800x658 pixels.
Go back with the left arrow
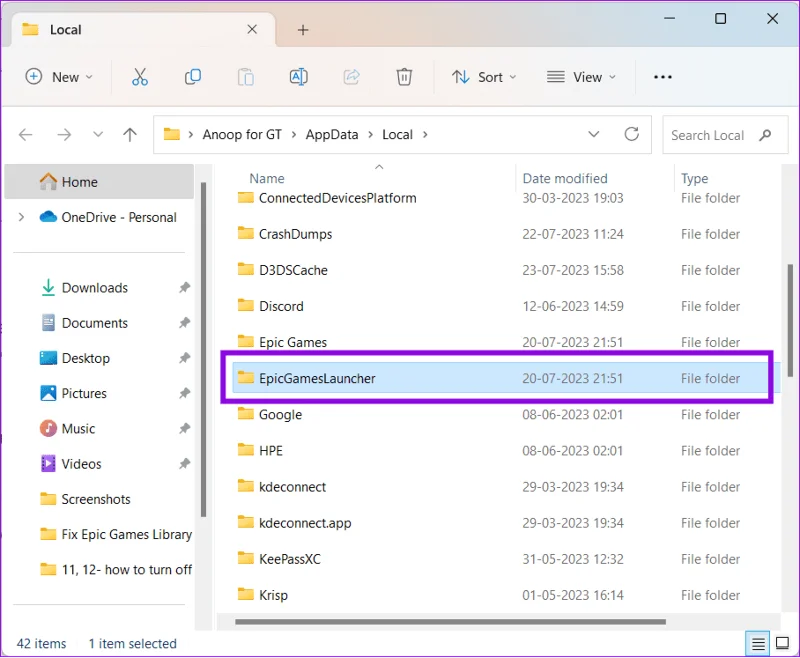click(x=26, y=135)
